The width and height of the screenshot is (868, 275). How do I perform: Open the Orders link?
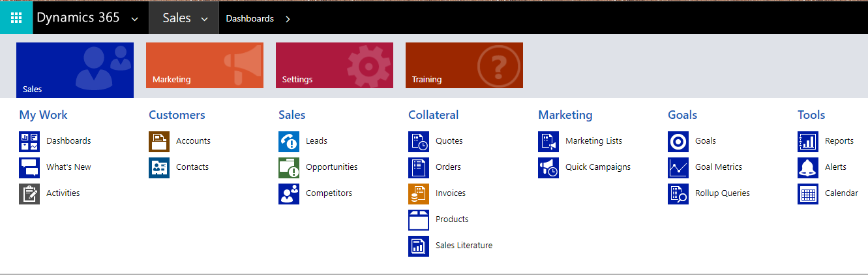click(448, 167)
